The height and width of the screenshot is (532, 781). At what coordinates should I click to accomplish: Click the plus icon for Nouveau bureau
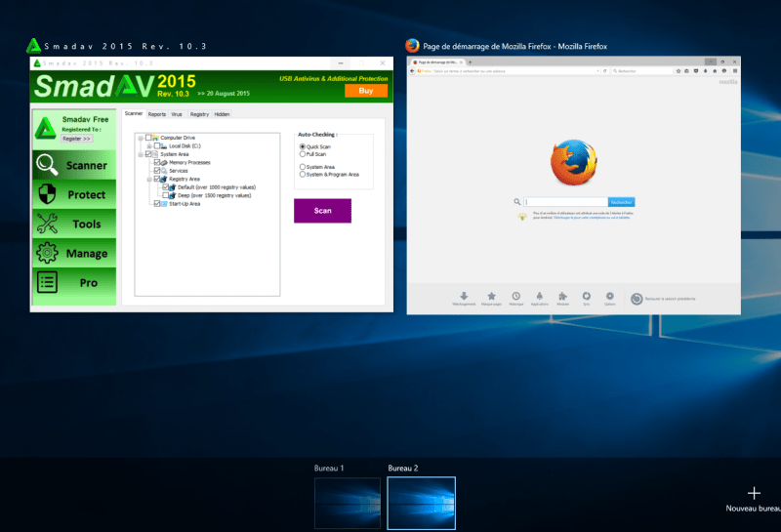pyautogui.click(x=754, y=493)
